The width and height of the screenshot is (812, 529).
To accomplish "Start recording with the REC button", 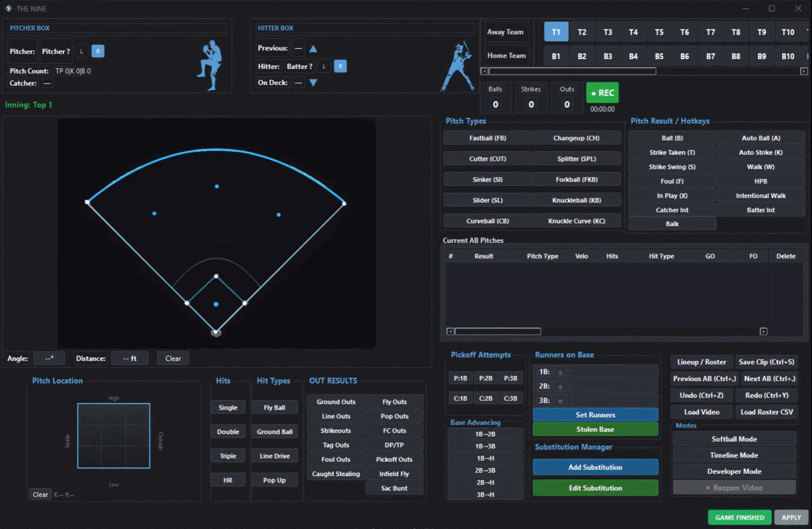I will (602, 93).
